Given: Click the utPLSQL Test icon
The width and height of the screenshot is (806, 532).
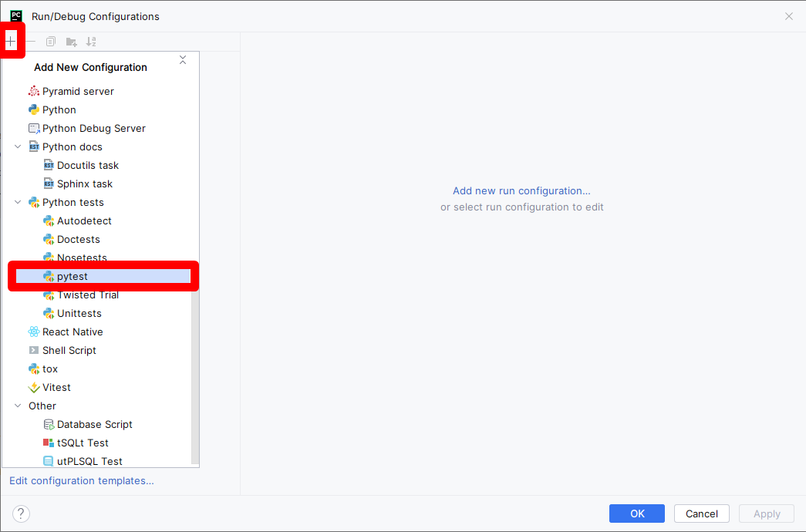Looking at the screenshot, I should coord(49,461).
